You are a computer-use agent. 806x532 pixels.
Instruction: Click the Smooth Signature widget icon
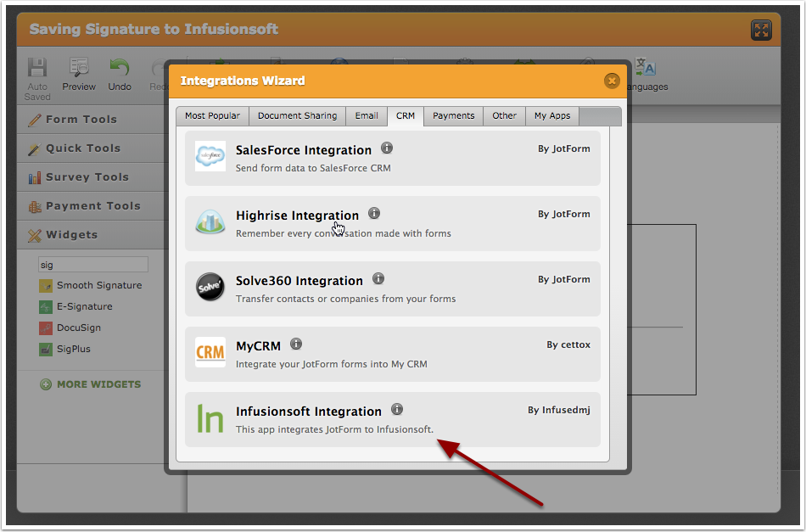tap(46, 286)
